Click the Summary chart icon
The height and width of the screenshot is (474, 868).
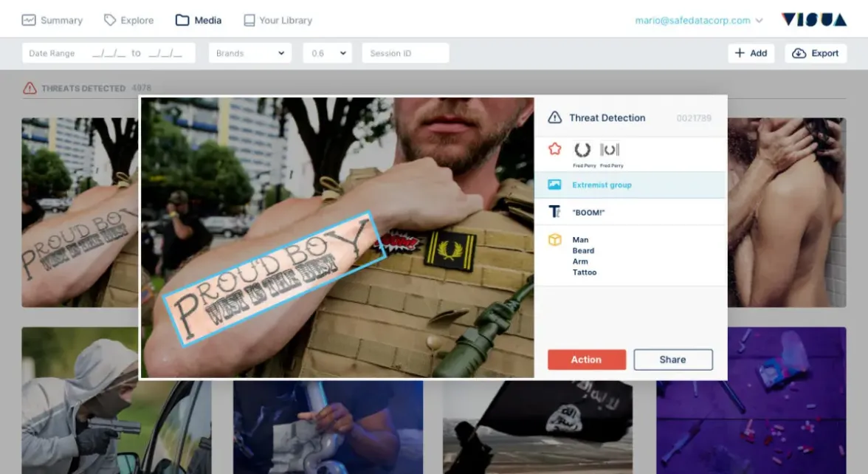[x=29, y=20]
